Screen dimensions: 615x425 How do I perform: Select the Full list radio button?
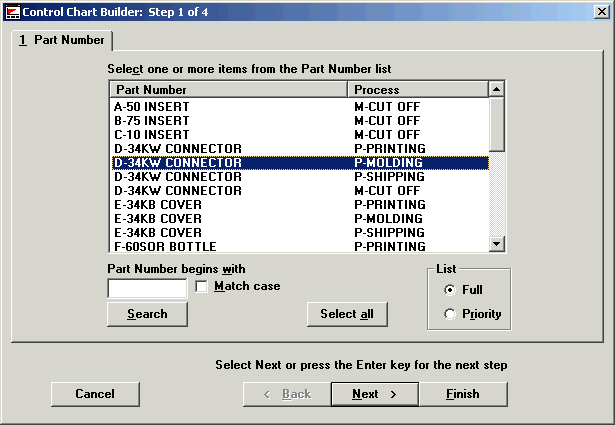(450, 290)
